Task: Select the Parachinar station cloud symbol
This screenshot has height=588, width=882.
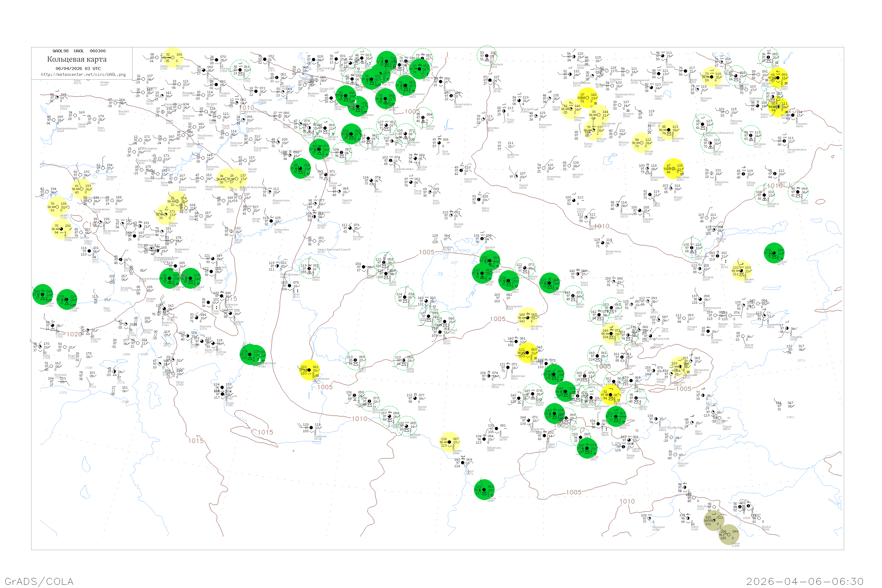Action: [x=649, y=519]
